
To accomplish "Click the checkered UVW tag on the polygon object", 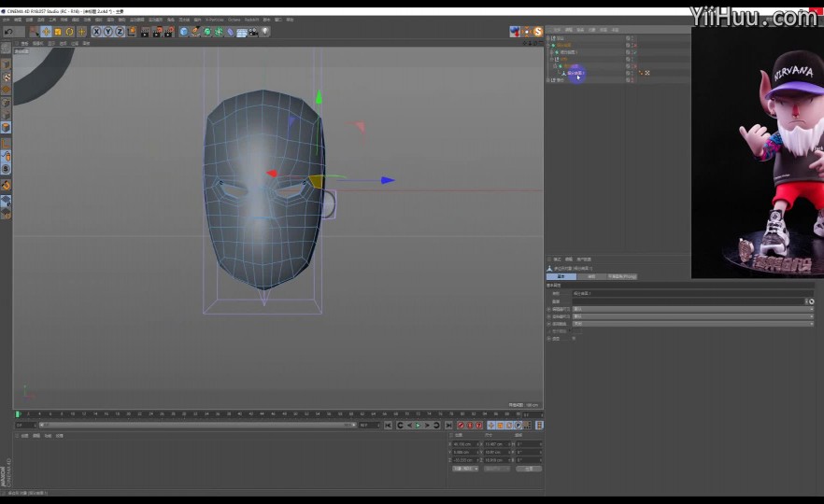I will tap(646, 73).
